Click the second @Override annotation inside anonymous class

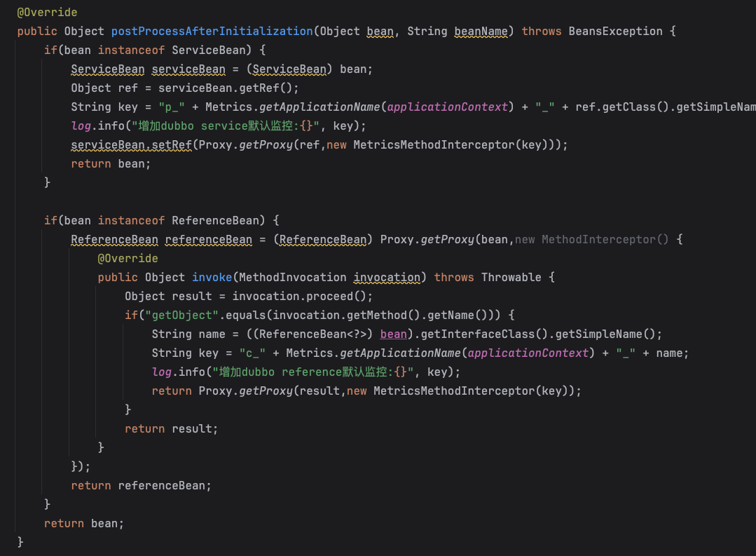coord(128,259)
